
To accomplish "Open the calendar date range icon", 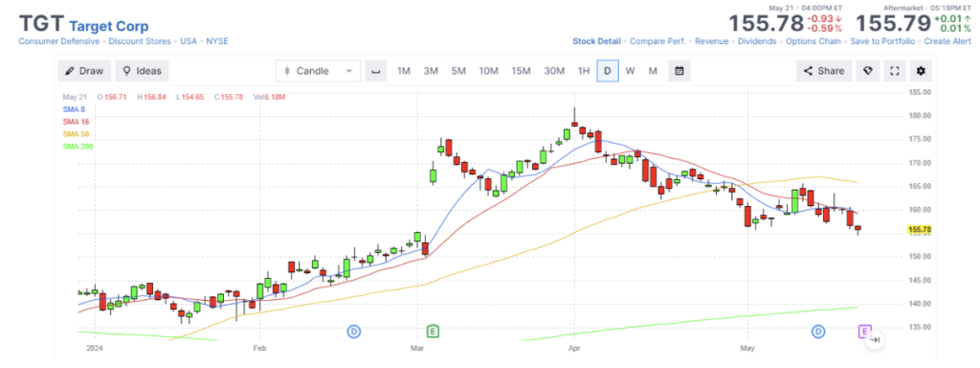I will pos(679,71).
